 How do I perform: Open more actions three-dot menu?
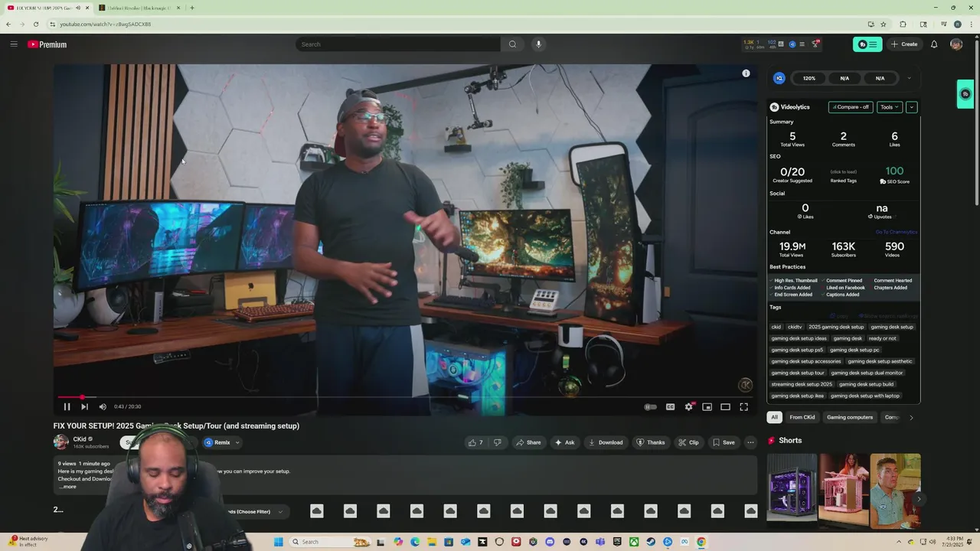pos(750,442)
